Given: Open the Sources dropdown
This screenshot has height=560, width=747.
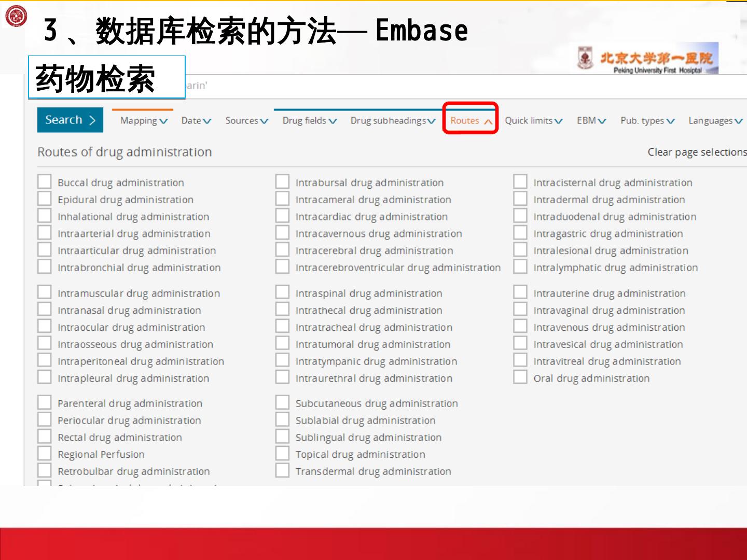Looking at the screenshot, I should click(246, 120).
